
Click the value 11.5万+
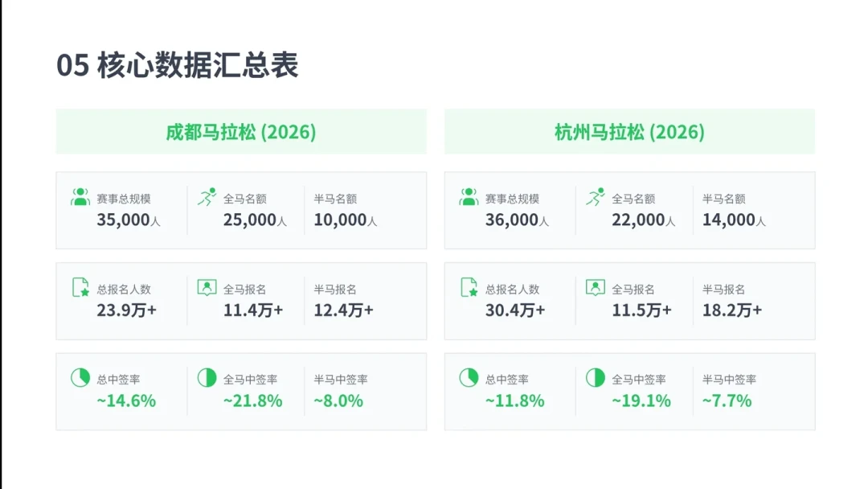(642, 310)
